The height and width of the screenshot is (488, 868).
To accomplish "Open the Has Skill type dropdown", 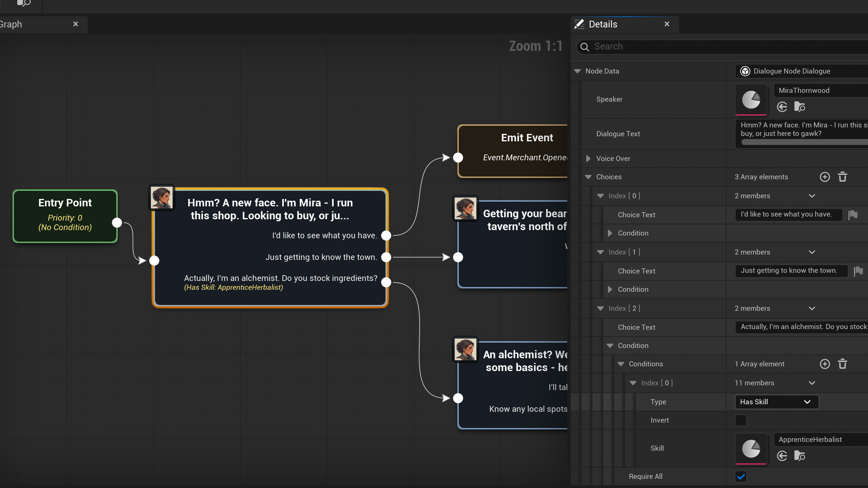I will point(776,402).
